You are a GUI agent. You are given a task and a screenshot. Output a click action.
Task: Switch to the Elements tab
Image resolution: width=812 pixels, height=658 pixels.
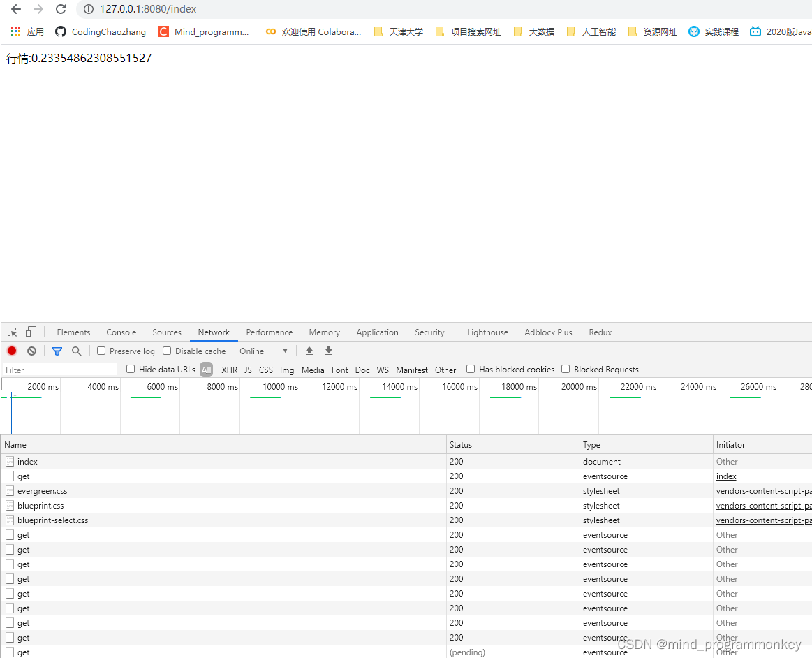(x=73, y=332)
